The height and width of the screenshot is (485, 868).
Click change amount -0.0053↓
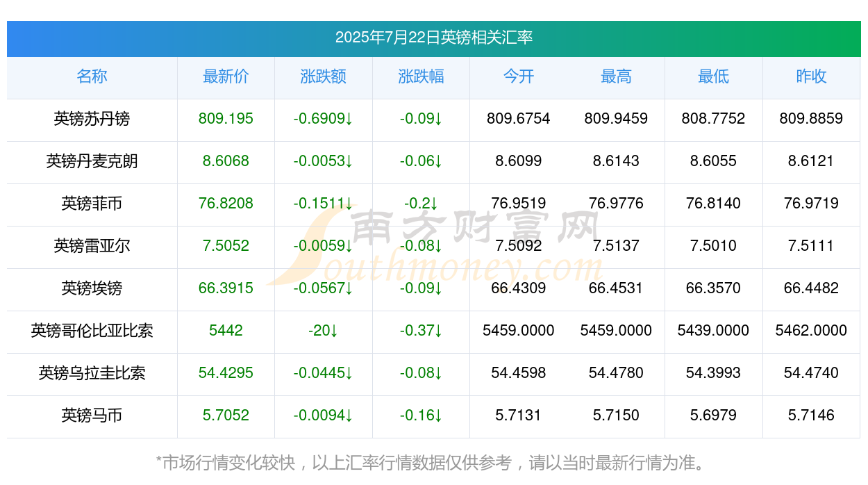click(323, 161)
